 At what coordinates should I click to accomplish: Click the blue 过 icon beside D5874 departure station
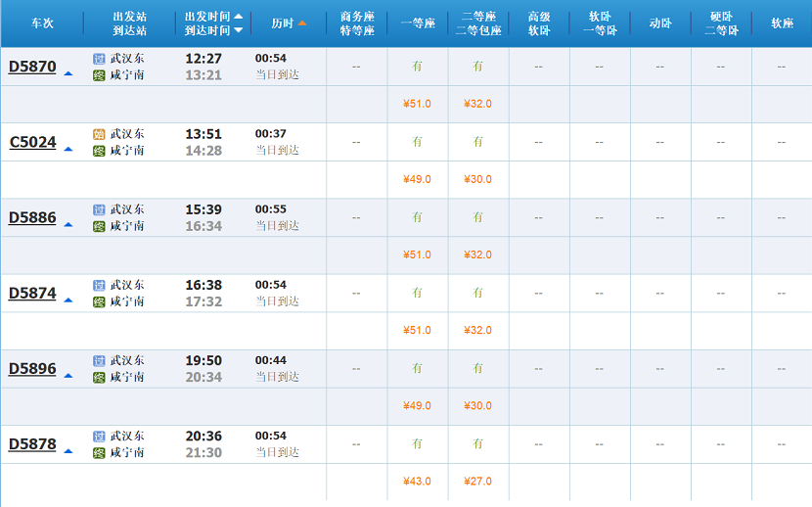pyautogui.click(x=99, y=286)
